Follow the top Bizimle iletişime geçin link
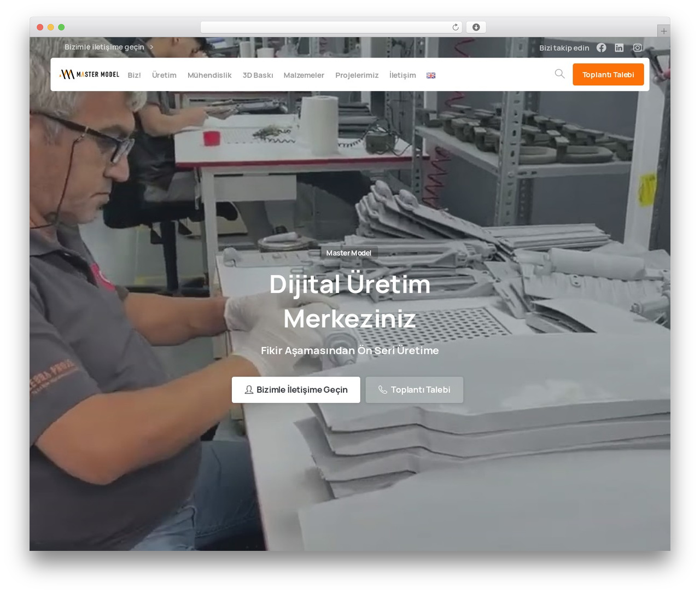The width and height of the screenshot is (700, 593). click(x=104, y=47)
